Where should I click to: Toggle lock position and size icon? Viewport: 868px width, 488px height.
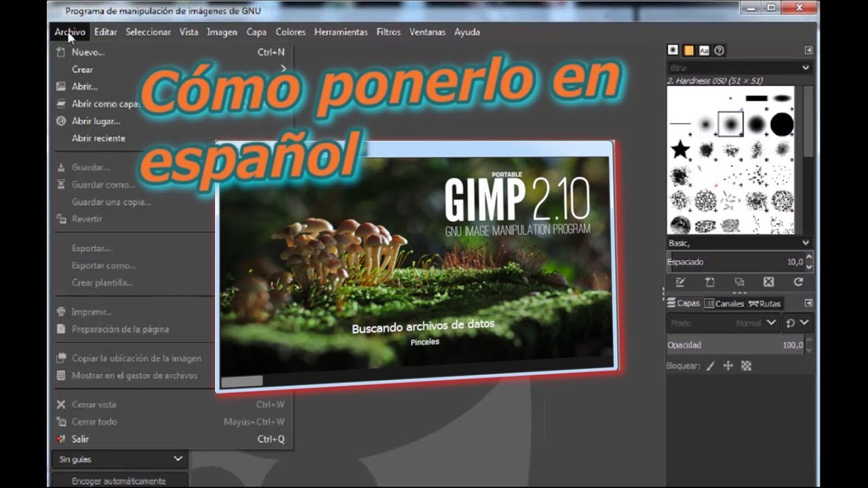point(728,366)
